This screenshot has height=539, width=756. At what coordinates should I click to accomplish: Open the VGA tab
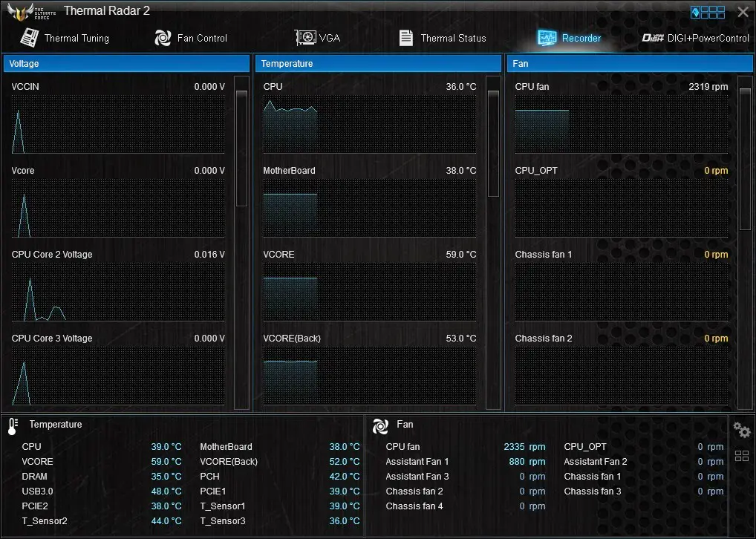[x=317, y=38]
